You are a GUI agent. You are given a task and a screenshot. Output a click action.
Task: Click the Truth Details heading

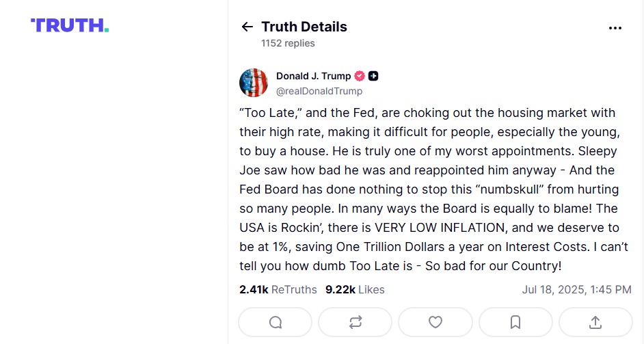[304, 27]
